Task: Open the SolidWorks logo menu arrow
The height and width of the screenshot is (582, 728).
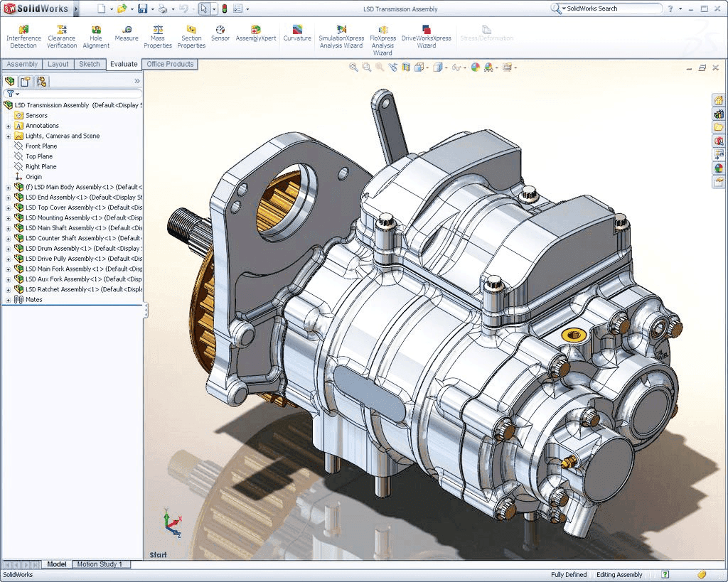Action: pyautogui.click(x=76, y=9)
